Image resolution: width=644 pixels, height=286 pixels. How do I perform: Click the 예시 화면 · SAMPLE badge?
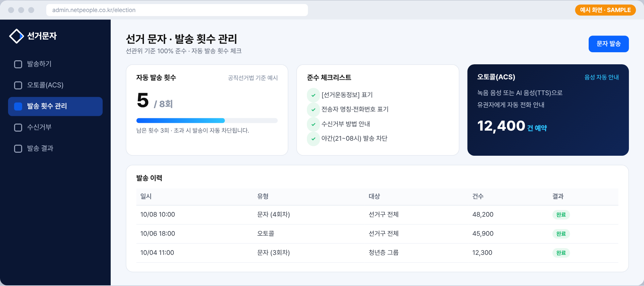click(605, 10)
